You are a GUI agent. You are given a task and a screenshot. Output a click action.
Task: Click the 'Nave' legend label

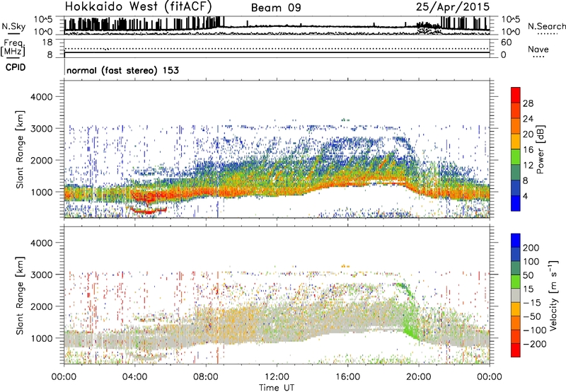click(538, 50)
